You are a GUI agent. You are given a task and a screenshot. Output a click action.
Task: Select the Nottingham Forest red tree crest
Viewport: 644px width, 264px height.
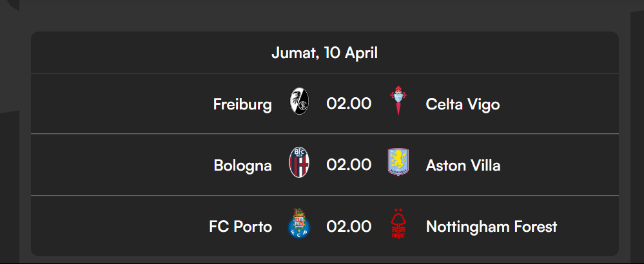[x=398, y=225]
